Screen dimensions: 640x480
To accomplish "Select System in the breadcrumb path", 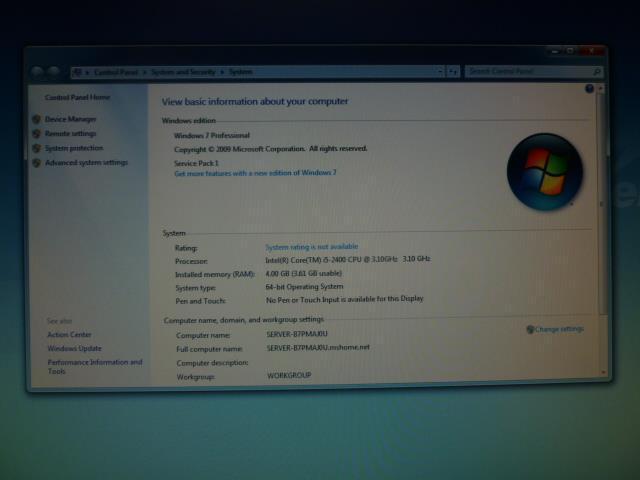I will (x=240, y=72).
